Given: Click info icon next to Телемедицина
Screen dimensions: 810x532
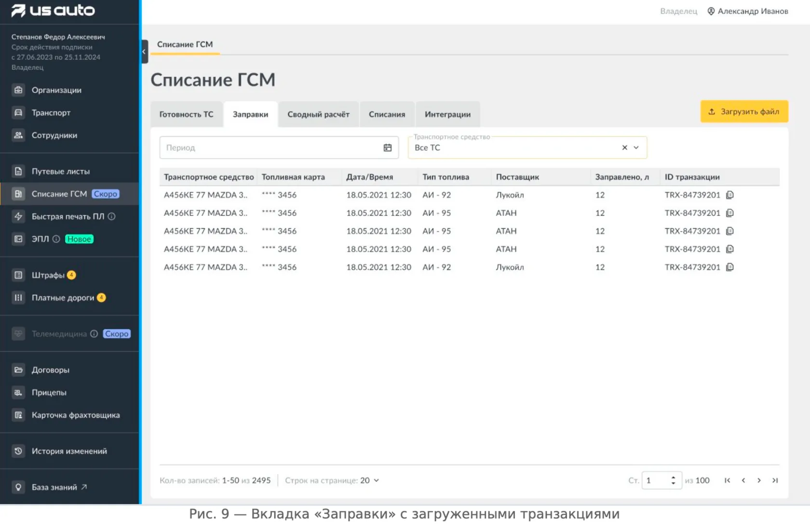Looking at the screenshot, I should click(x=94, y=333).
